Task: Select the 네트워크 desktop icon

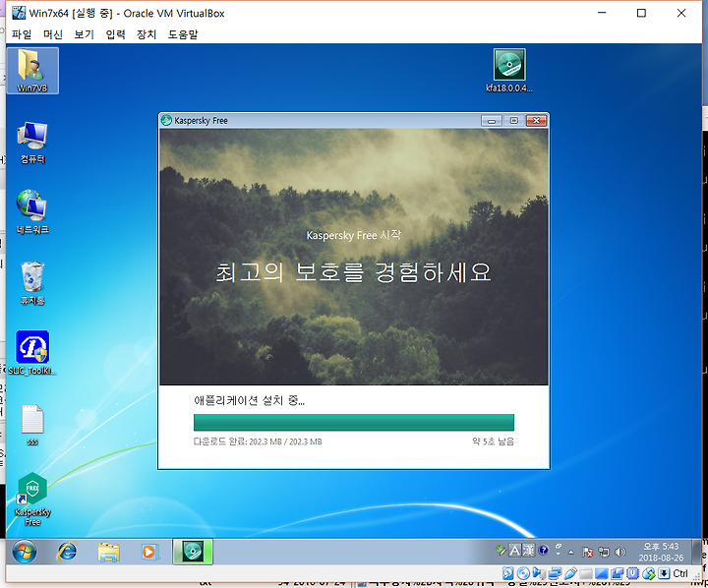Action: 32,212
